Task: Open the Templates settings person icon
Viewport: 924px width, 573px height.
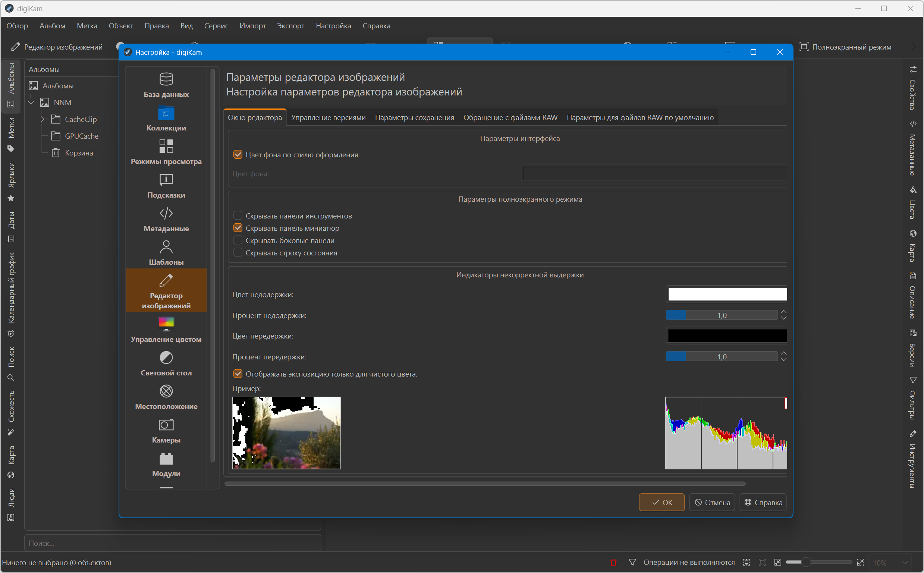Action: coord(166,247)
